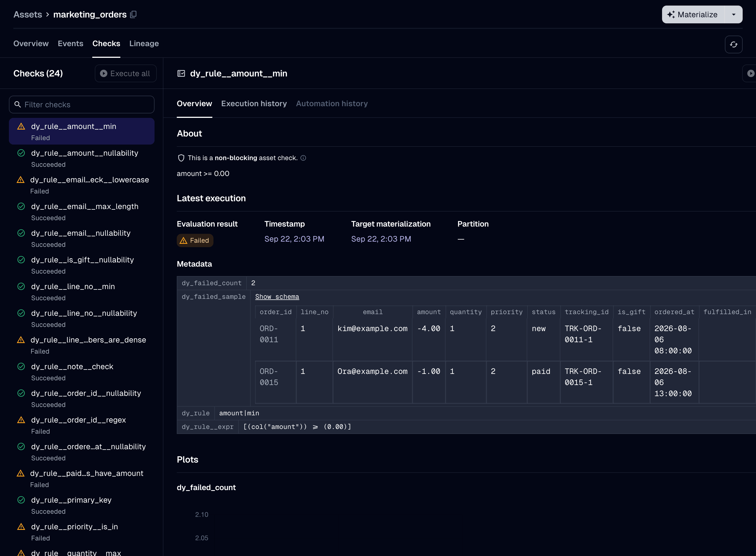Select dy_rule__email__nullability check
Viewport: 756px width, 556px height.
click(x=82, y=238)
